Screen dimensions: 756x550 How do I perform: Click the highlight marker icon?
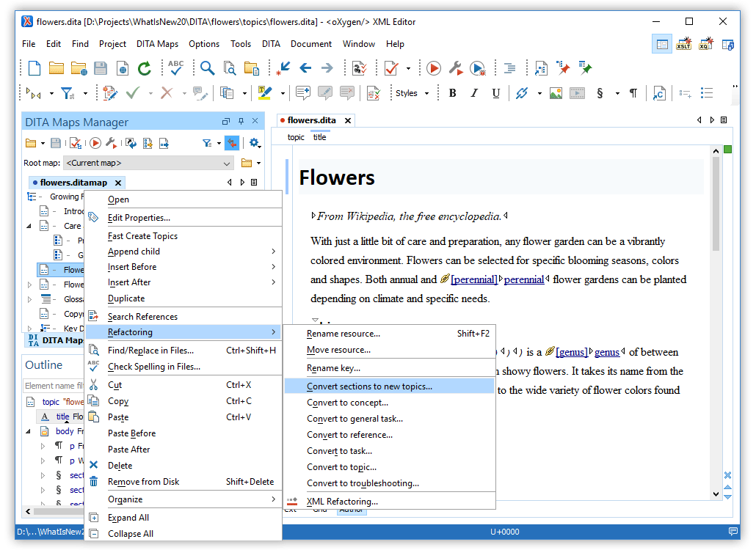(265, 93)
